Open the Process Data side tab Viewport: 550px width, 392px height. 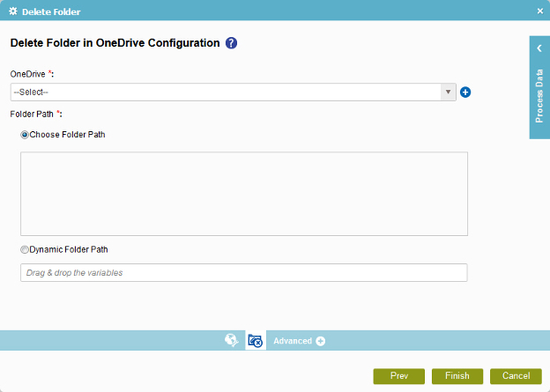[x=539, y=95]
